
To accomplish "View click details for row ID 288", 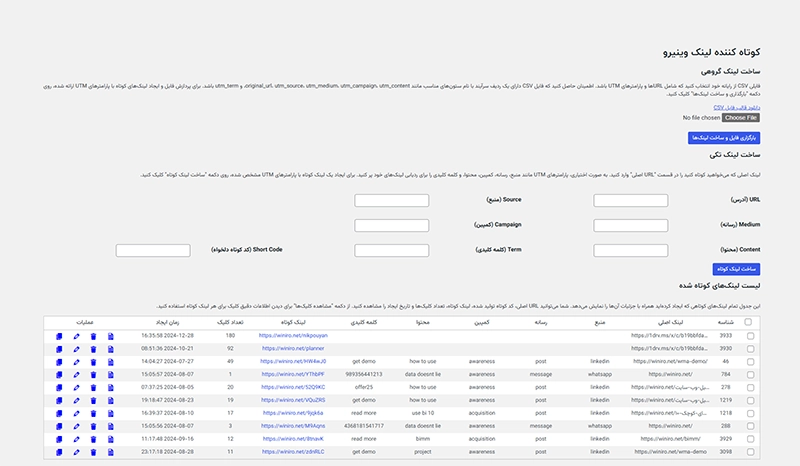I will [111, 426].
